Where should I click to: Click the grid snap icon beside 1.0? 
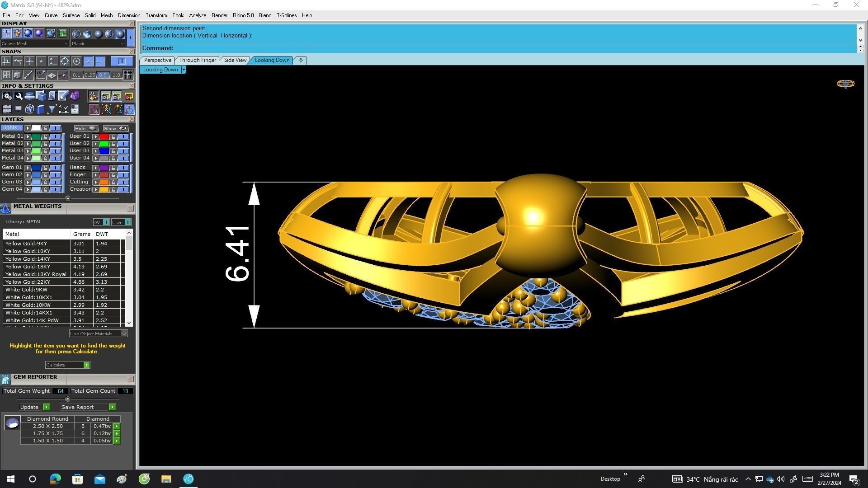128,75
